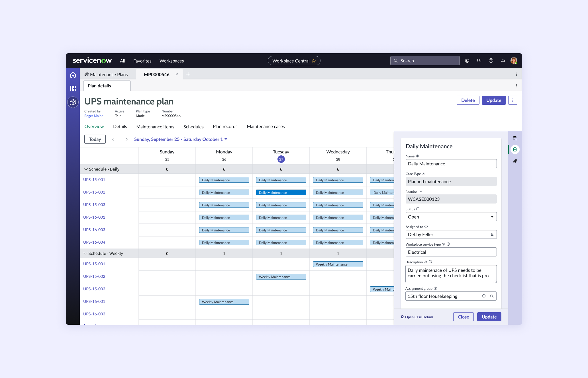The image size is (588, 378).
Task: Open the chat conversations icon
Action: tap(479, 61)
